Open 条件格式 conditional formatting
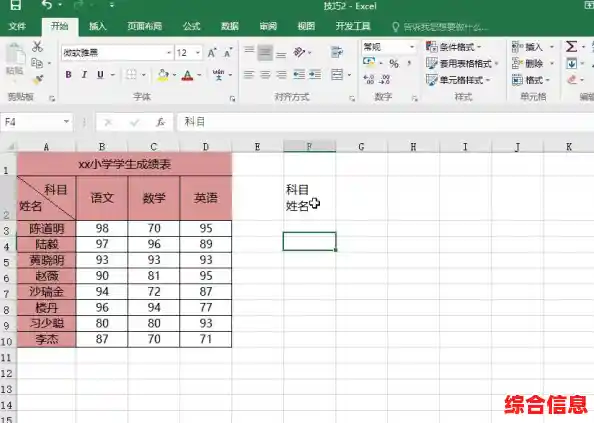 point(453,47)
